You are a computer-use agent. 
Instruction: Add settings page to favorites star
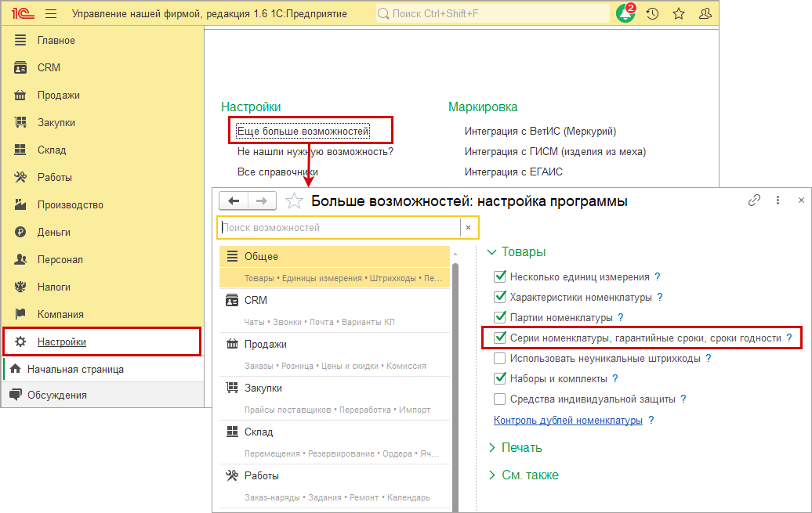294,201
